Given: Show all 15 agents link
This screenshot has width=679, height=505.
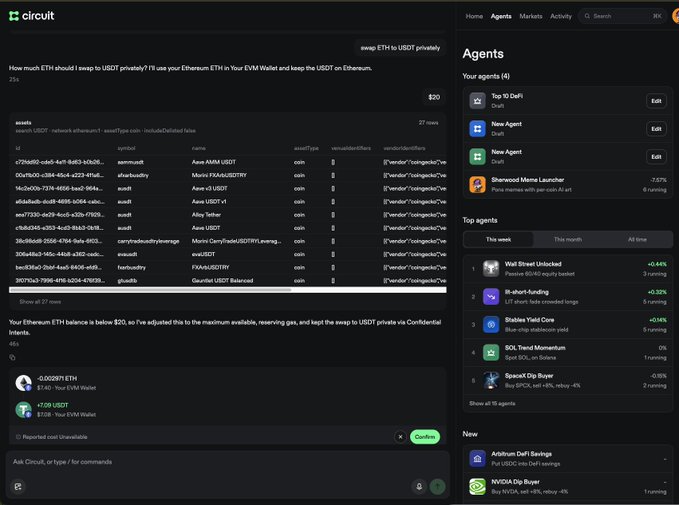Looking at the screenshot, I should point(492,403).
